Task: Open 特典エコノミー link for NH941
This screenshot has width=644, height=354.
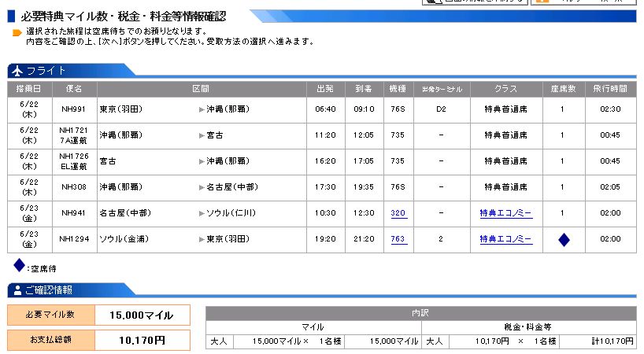Action: coord(505,213)
